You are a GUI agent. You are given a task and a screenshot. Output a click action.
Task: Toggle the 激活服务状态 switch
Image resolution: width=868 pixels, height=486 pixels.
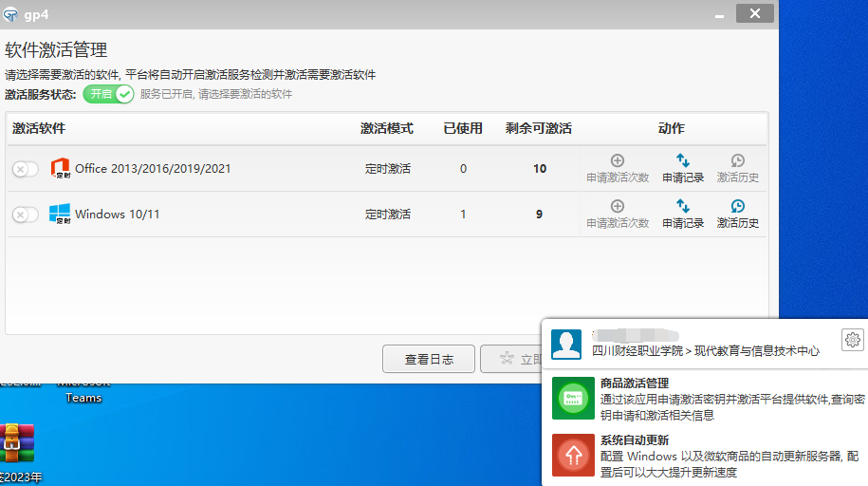(108, 94)
